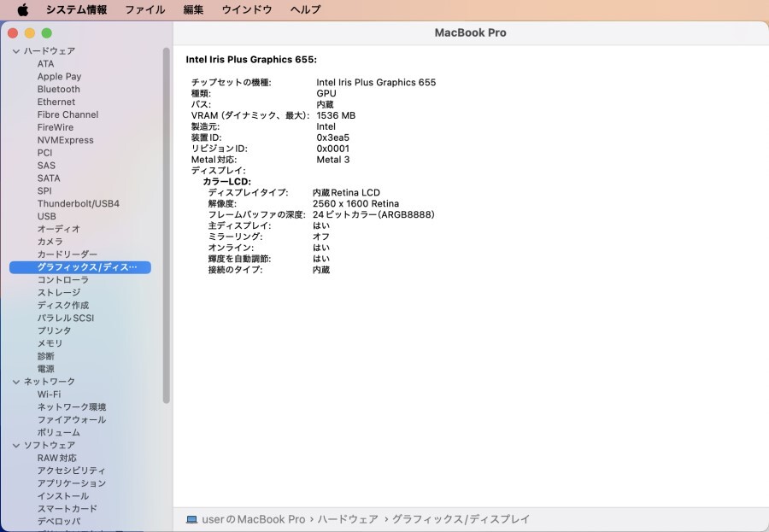
Task: Click the カラーLCD subheading
Action: point(227,182)
